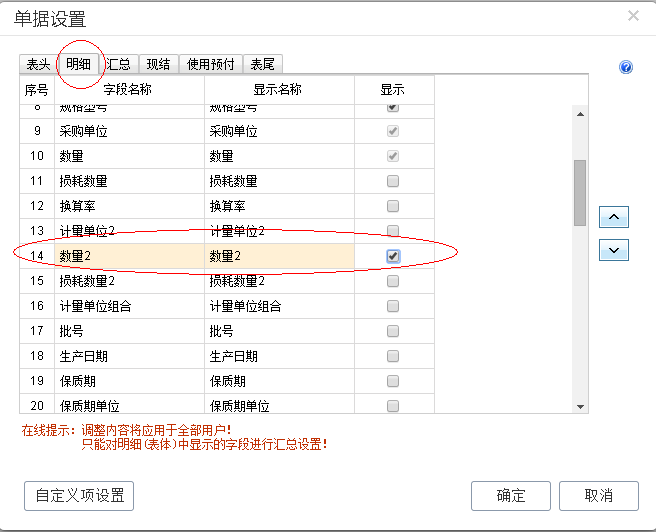656x532 pixels.
Task: Uncheck the 数量2 display checkbox
Action: pos(393,256)
